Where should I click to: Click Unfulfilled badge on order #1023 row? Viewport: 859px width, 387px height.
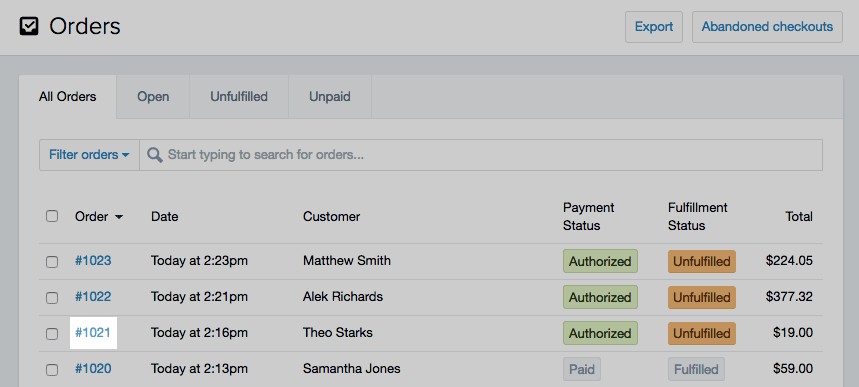pos(702,261)
